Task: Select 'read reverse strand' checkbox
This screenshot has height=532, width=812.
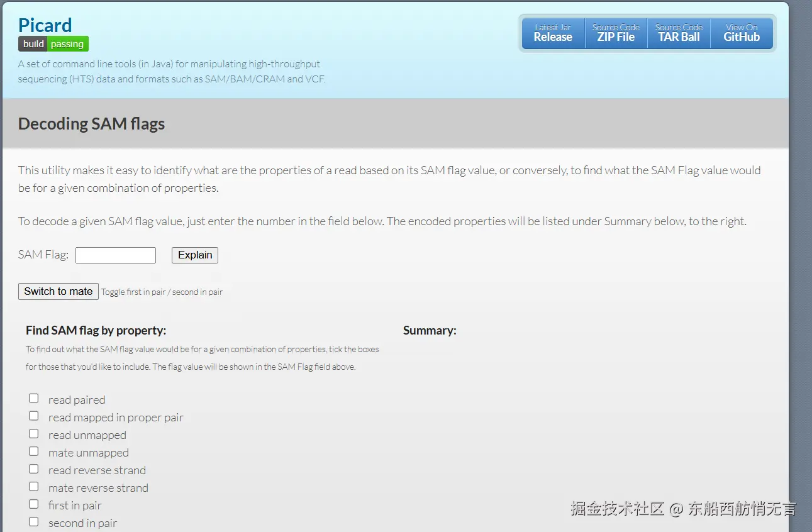Action: (34, 468)
